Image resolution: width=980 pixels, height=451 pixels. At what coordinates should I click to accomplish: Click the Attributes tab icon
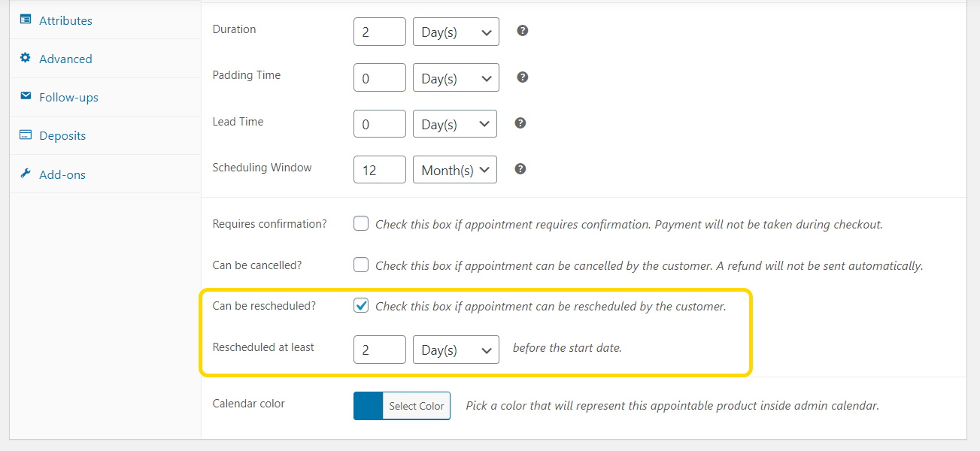[x=25, y=20]
